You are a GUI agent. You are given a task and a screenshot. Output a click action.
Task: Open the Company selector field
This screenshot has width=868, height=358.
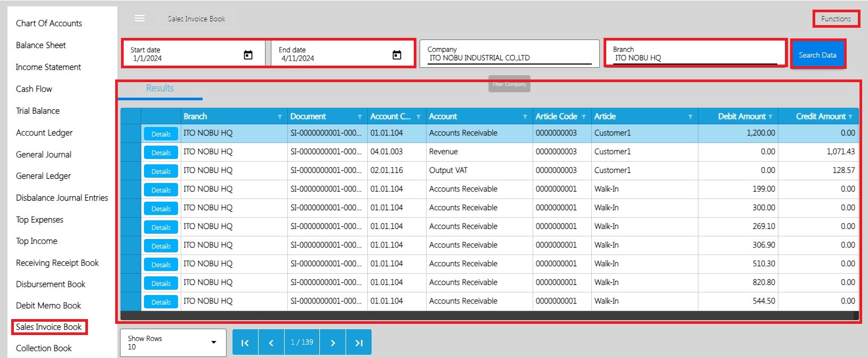[x=509, y=53]
